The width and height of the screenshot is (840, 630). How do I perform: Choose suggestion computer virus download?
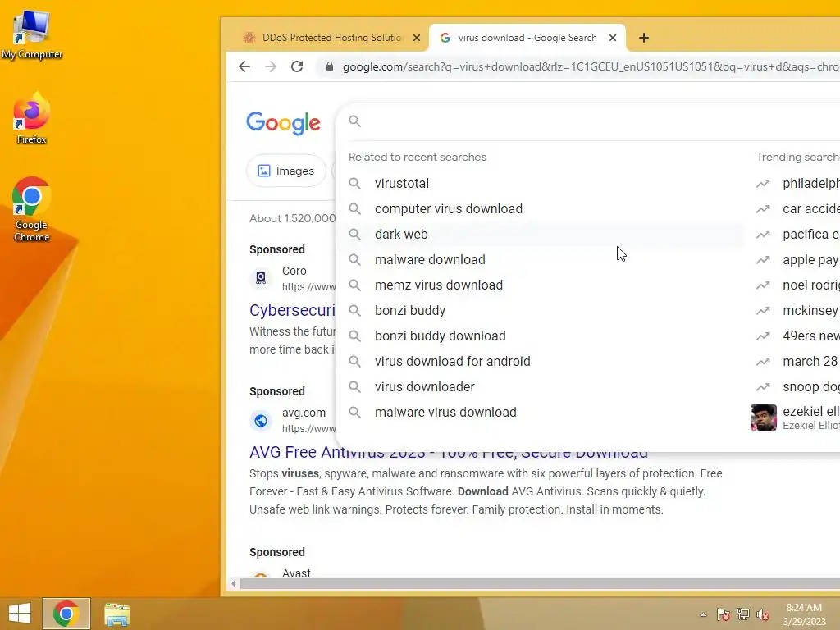[540, 209]
